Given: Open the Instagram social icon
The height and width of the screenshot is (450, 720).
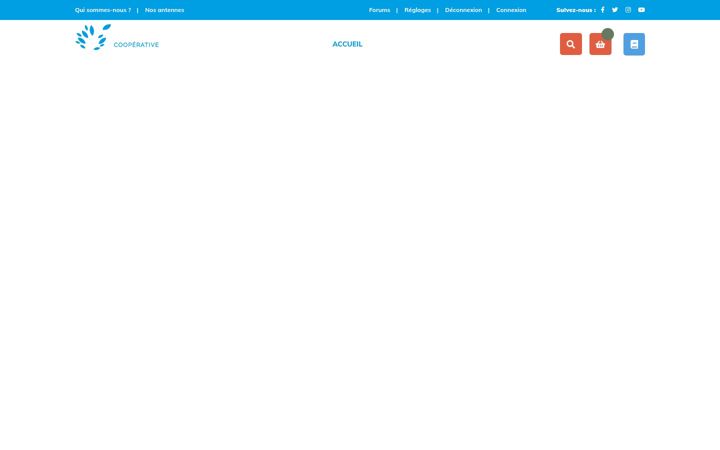Looking at the screenshot, I should coord(628,10).
